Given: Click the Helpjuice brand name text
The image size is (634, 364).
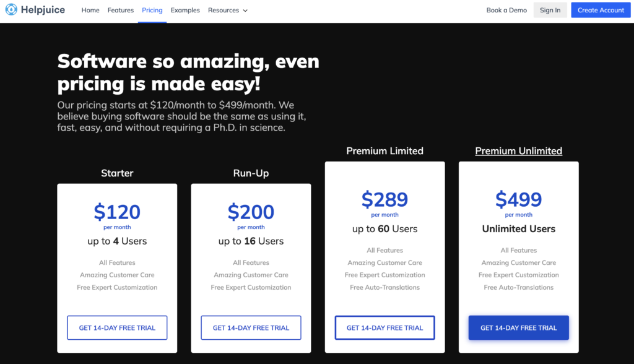Looking at the screenshot, I should tap(43, 10).
